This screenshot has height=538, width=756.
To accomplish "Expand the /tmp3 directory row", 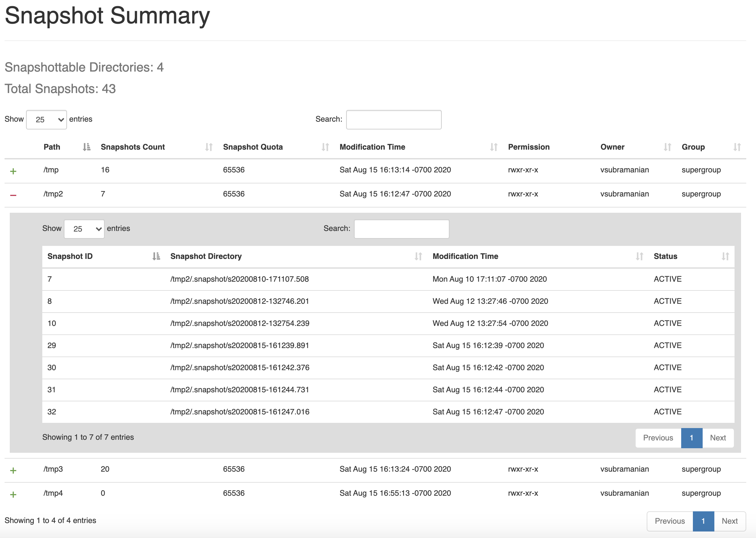I will [13, 470].
